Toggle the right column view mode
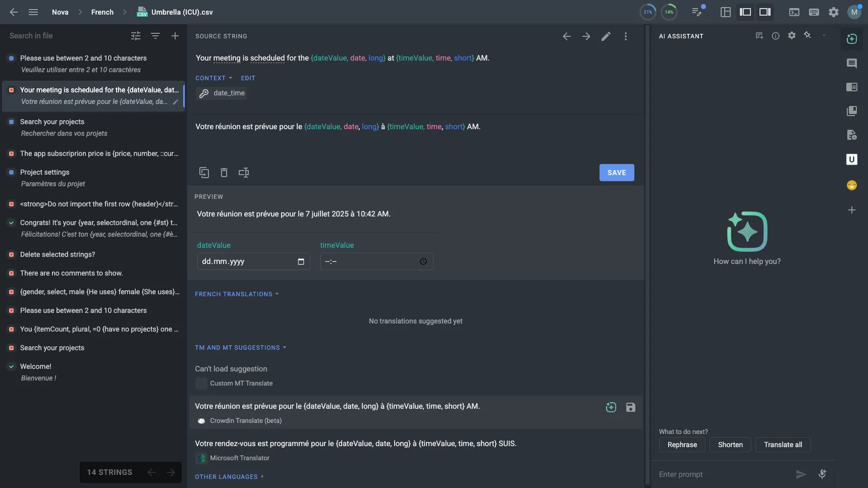The height and width of the screenshot is (488, 868). tap(765, 12)
